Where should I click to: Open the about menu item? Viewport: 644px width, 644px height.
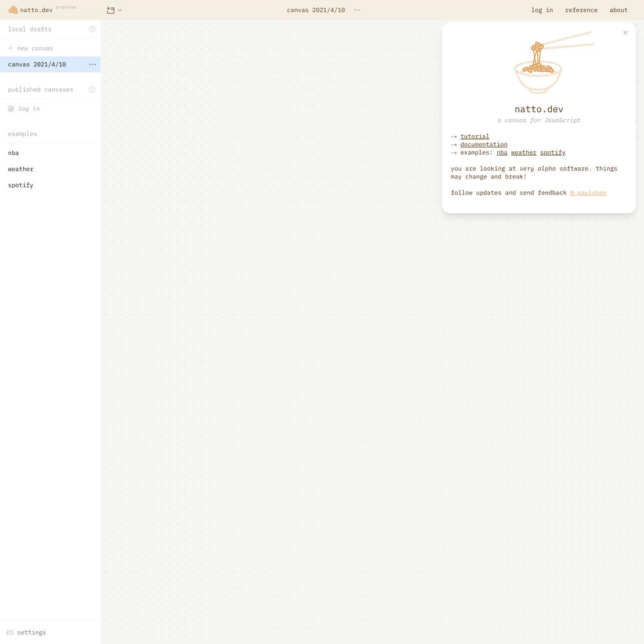tap(618, 10)
